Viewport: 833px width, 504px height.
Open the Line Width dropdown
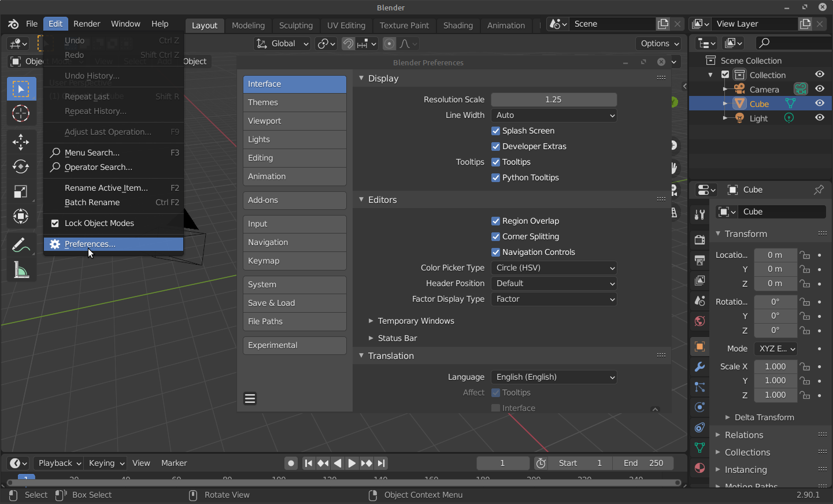554,115
